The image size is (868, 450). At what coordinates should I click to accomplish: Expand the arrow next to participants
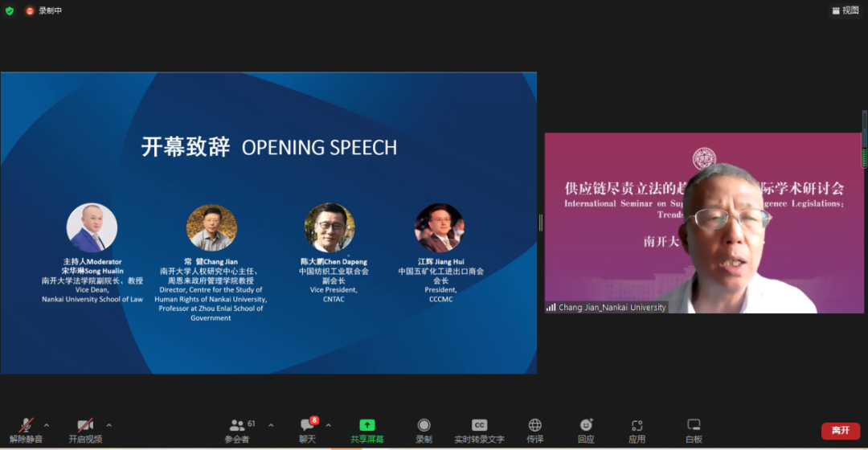270,425
